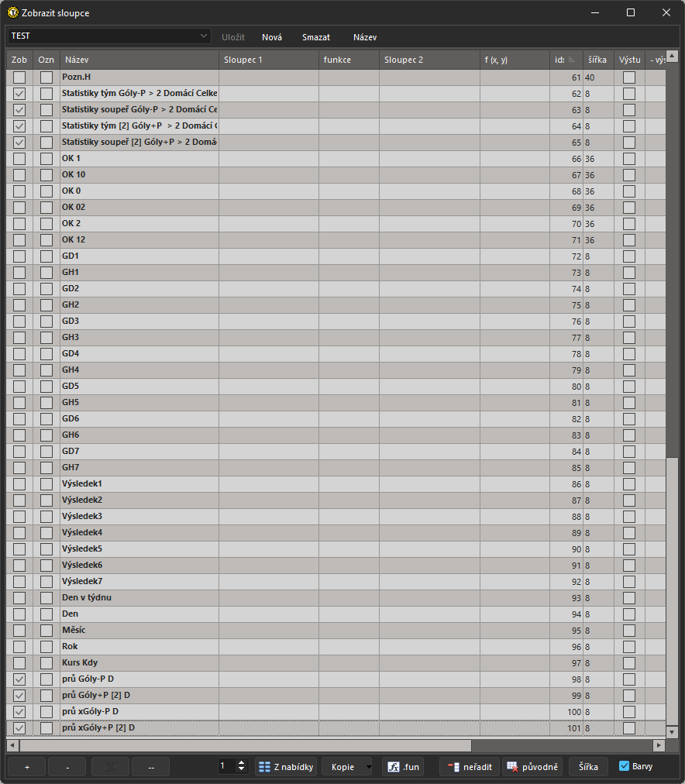Check the Zob box for Měsíc
685x784 pixels.
click(19, 631)
